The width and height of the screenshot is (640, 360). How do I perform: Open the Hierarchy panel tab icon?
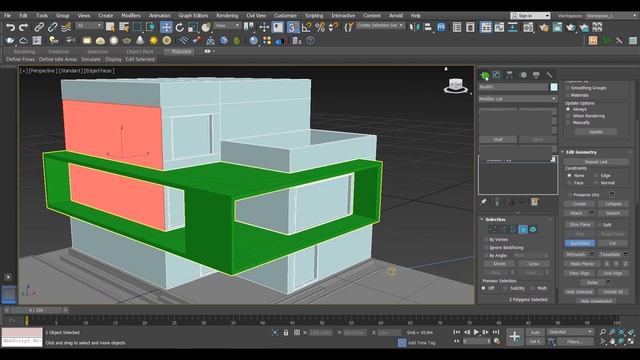[509, 75]
